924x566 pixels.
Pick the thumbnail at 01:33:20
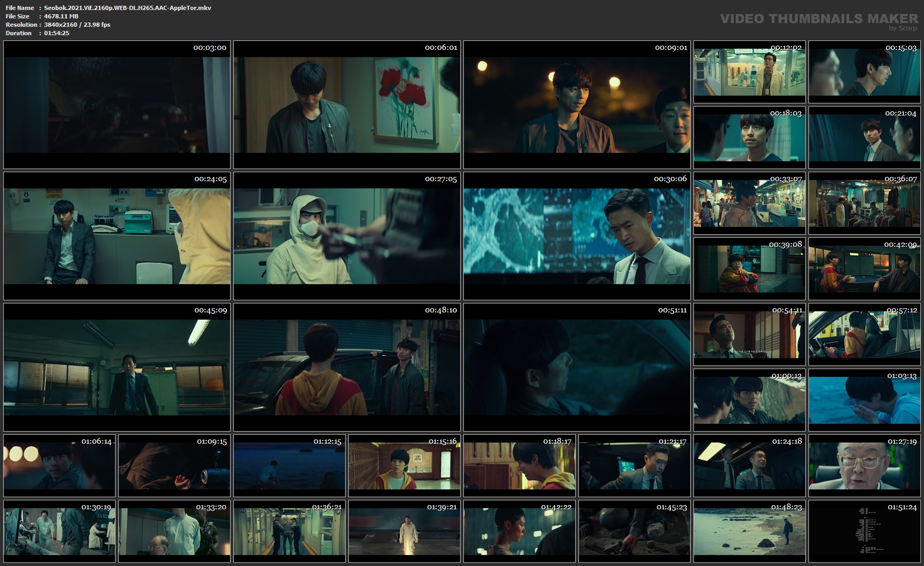(x=174, y=531)
